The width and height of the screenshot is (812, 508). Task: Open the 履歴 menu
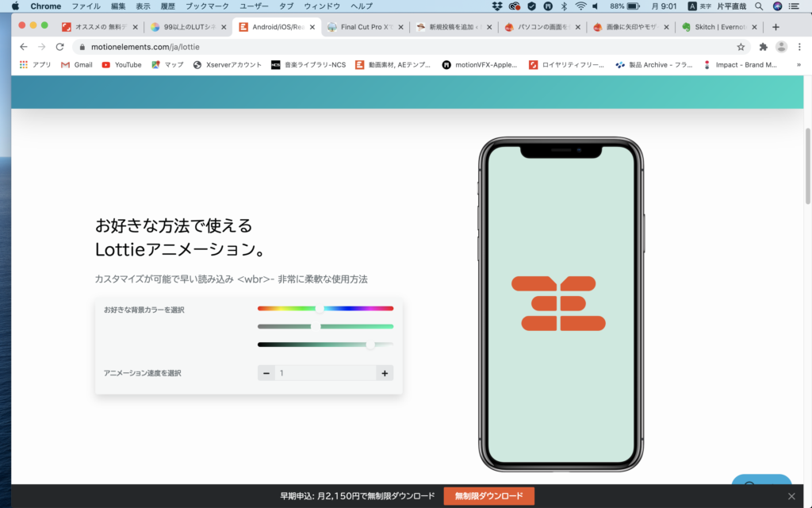tap(168, 6)
